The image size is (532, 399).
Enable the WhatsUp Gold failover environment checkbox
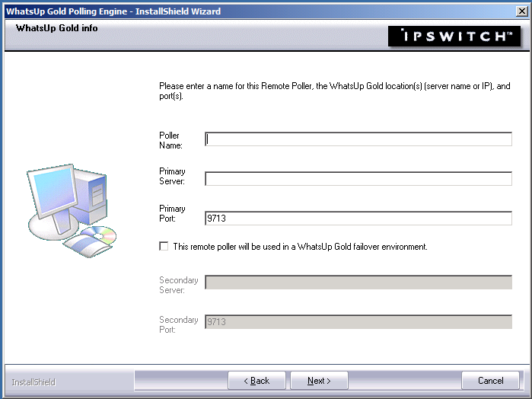pyautogui.click(x=164, y=246)
